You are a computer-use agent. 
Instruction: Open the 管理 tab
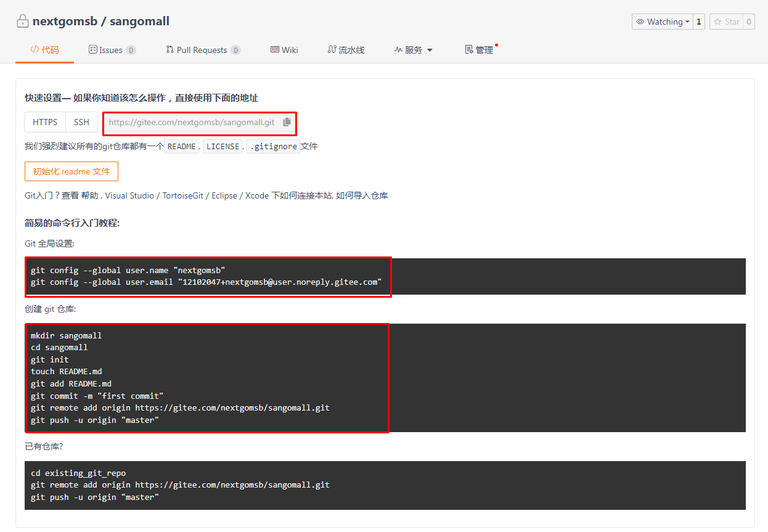(x=480, y=50)
